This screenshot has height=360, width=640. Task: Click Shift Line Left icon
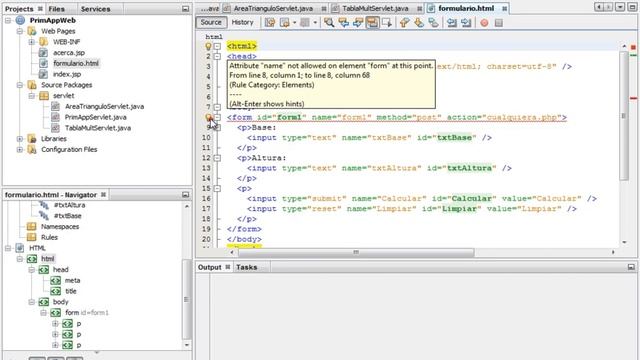click(451, 22)
